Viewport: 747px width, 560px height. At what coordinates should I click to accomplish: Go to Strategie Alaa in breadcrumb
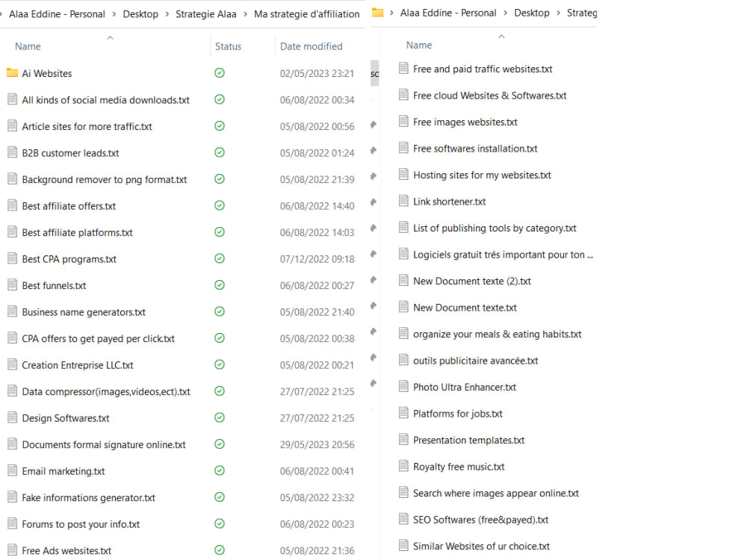206,14
